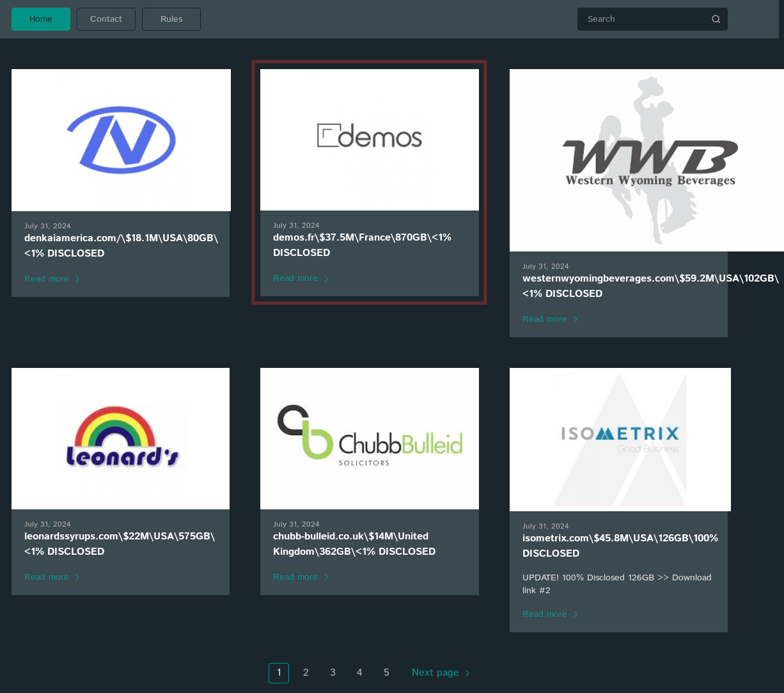Image resolution: width=784 pixels, height=693 pixels.
Task: Click the Next page chevron arrow
Action: [467, 673]
